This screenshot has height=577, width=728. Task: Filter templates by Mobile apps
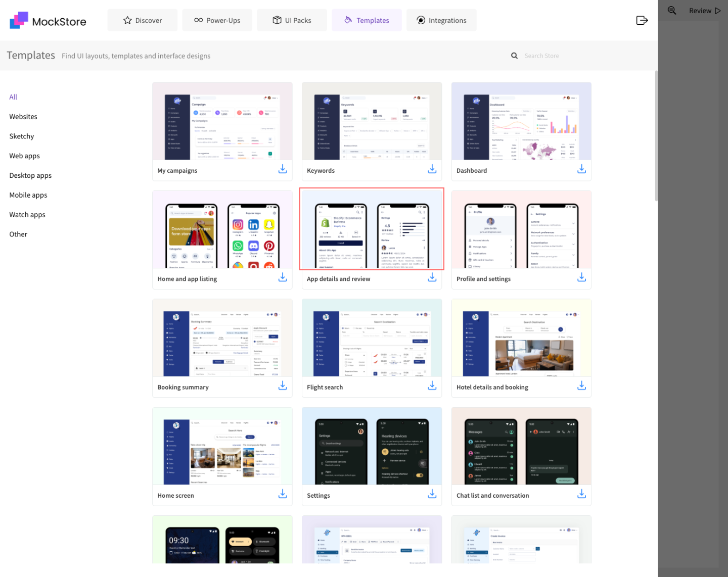28,195
